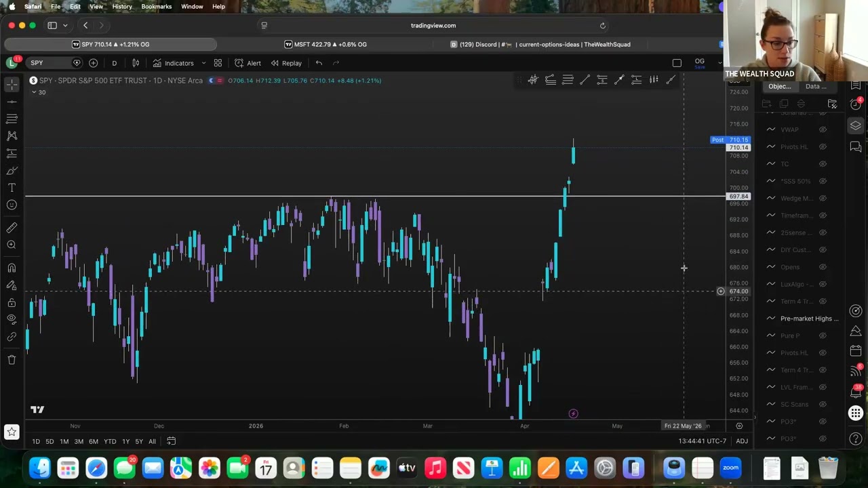Image resolution: width=868 pixels, height=488 pixels.
Task: Open the Fibonacci retracement tools group
Action: tap(12, 119)
